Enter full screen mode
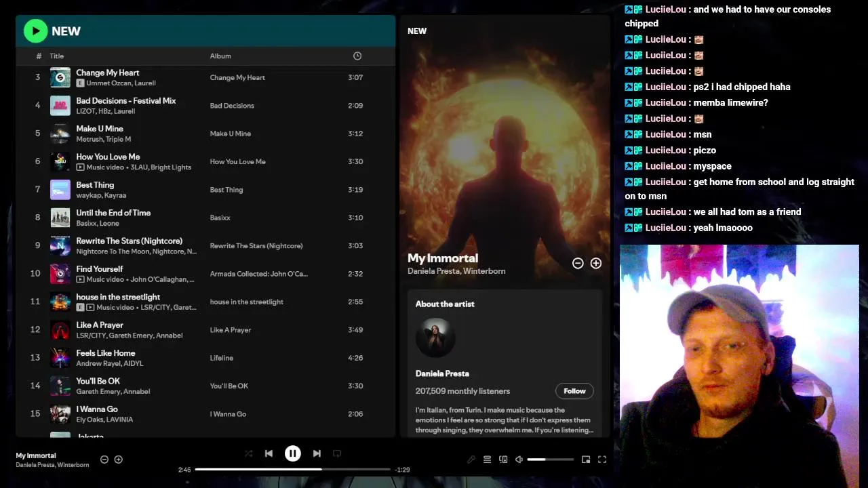 (x=601, y=460)
